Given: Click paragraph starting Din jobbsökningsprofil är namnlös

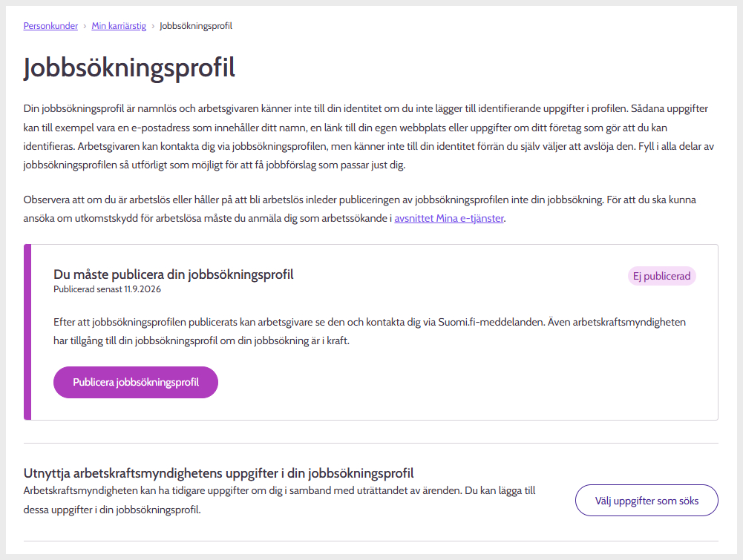Looking at the screenshot, I should (369, 136).
